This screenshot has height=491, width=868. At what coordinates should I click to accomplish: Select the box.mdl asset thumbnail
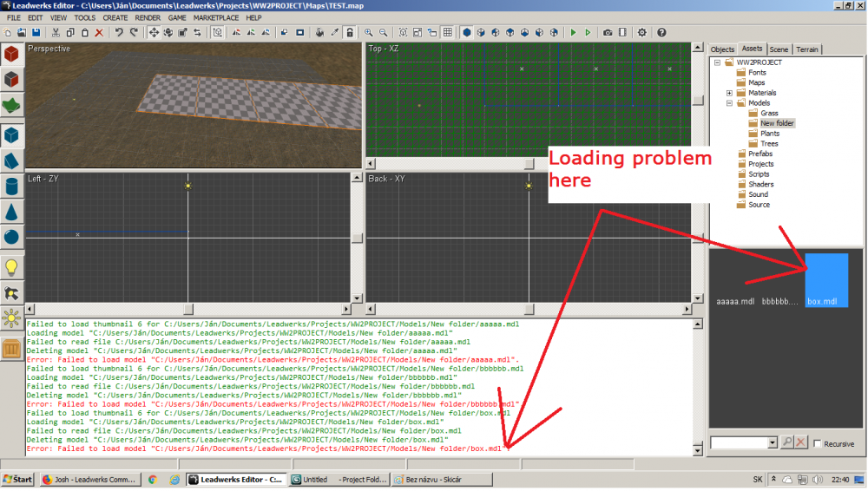(825, 279)
